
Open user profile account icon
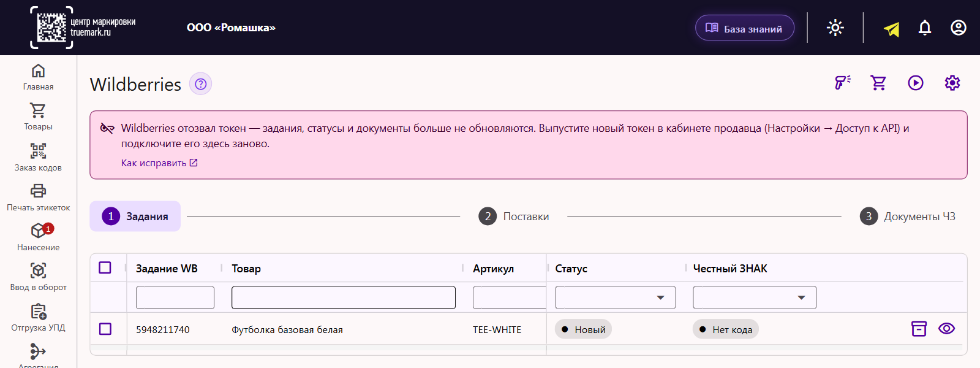[959, 28]
